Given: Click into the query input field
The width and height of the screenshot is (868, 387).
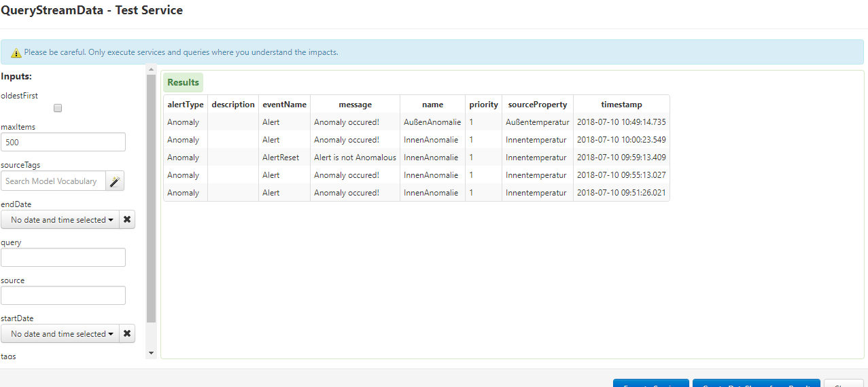Looking at the screenshot, I should [63, 257].
